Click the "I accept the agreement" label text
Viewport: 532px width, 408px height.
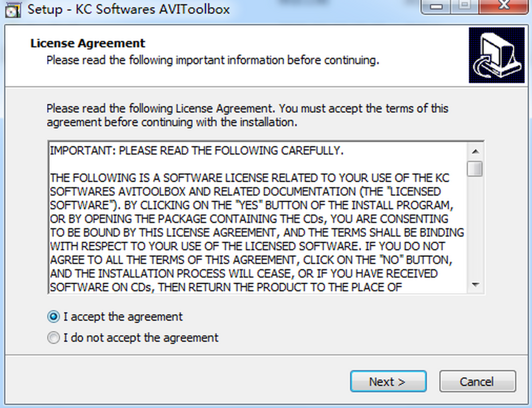(x=123, y=317)
